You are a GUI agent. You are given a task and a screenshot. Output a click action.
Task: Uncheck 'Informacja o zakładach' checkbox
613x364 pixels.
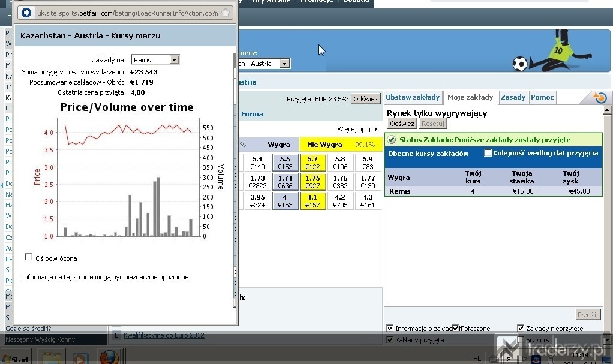tap(390, 328)
